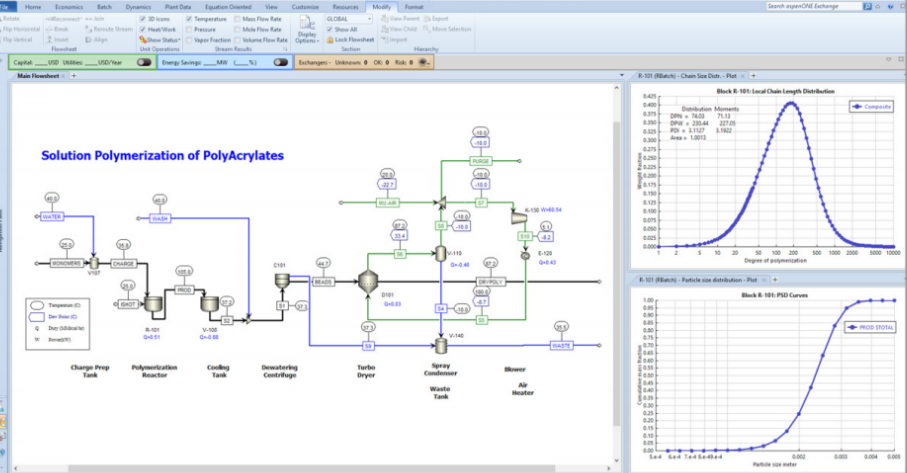Select the E-120 air heater icon
Viewport: 907px width, 473px height.
tap(525, 255)
